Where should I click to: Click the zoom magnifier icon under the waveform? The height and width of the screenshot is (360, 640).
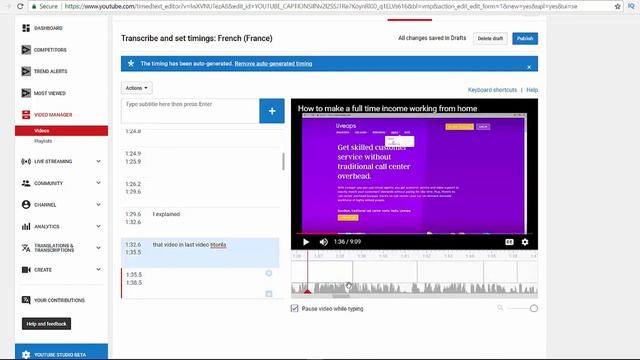point(500,308)
